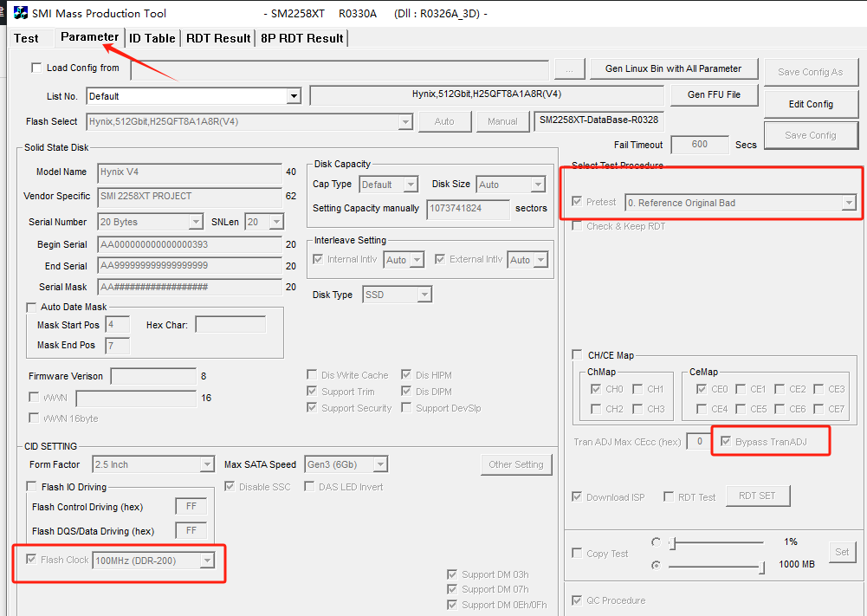Toggle the Bypass TranADJ checkbox
This screenshot has height=616, width=867.
[x=726, y=441]
